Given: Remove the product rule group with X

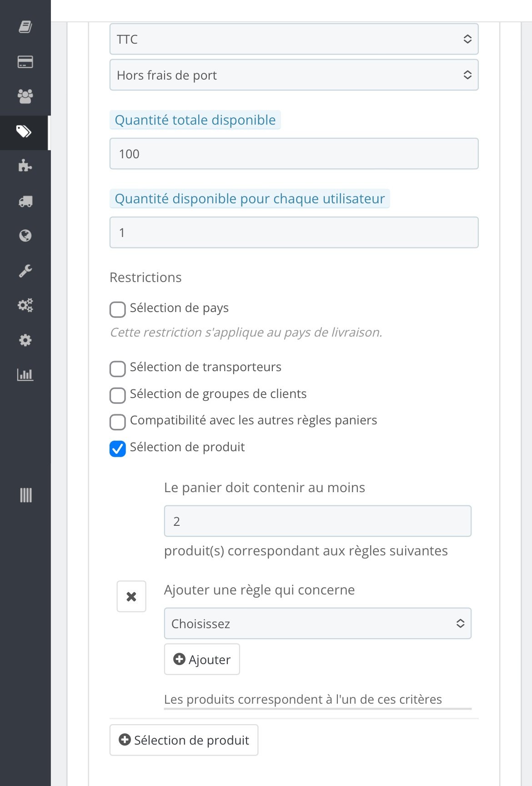Looking at the screenshot, I should tap(131, 596).
